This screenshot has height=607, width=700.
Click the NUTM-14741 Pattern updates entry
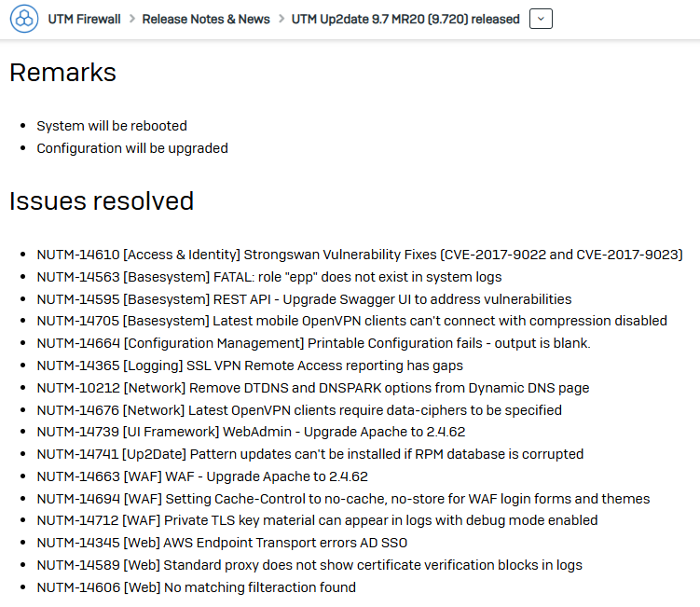[310, 454]
